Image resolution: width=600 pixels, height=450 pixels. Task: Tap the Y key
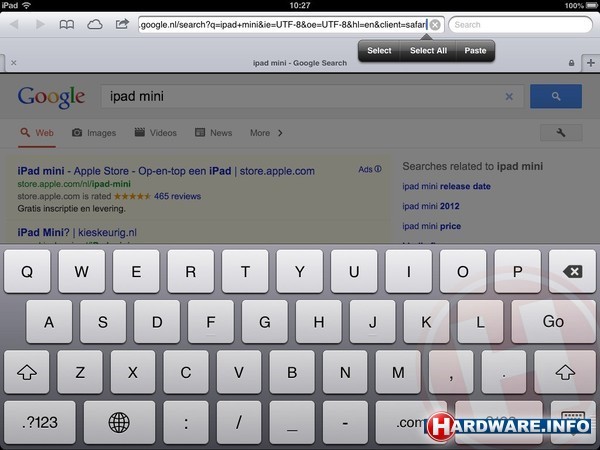pos(300,272)
